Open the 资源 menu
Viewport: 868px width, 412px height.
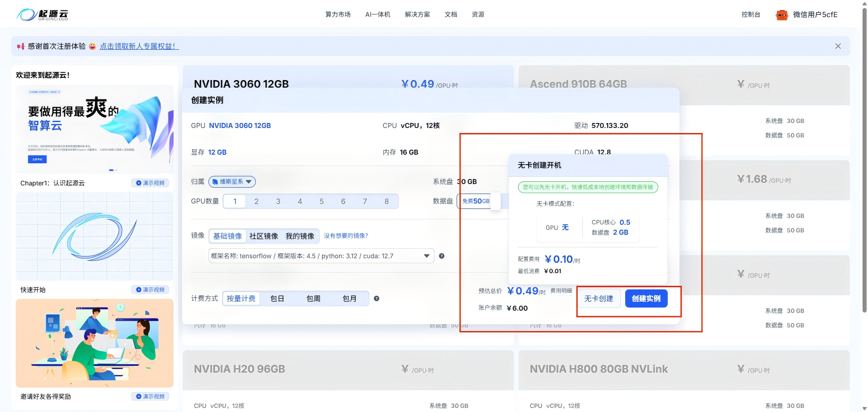click(x=478, y=14)
